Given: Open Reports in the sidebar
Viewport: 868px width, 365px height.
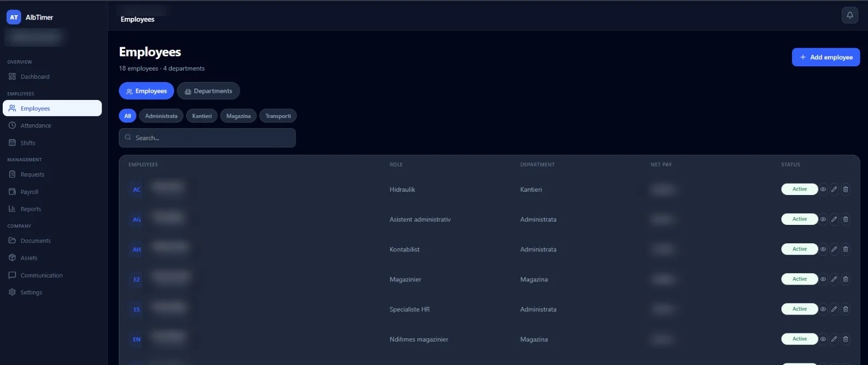Looking at the screenshot, I should pos(52,209).
